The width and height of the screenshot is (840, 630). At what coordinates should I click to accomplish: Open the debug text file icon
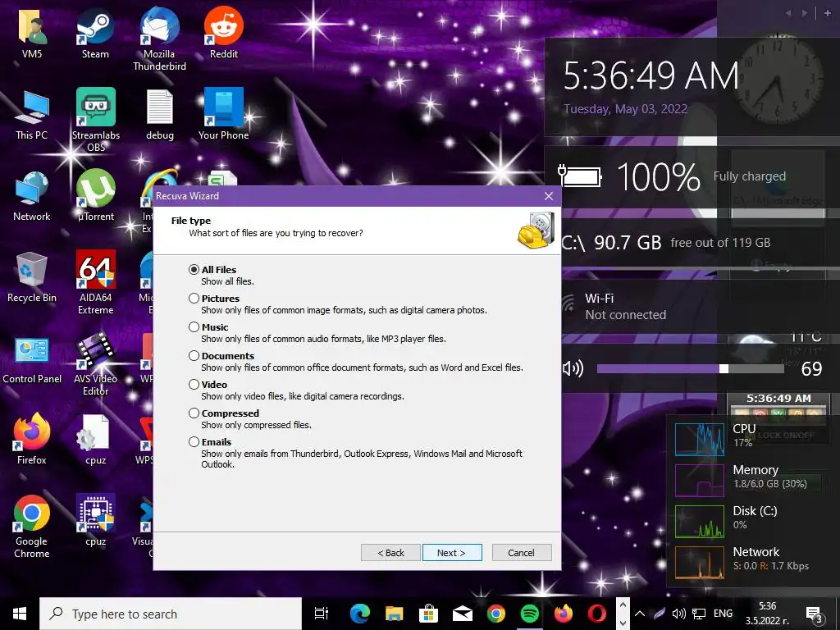tap(160, 115)
